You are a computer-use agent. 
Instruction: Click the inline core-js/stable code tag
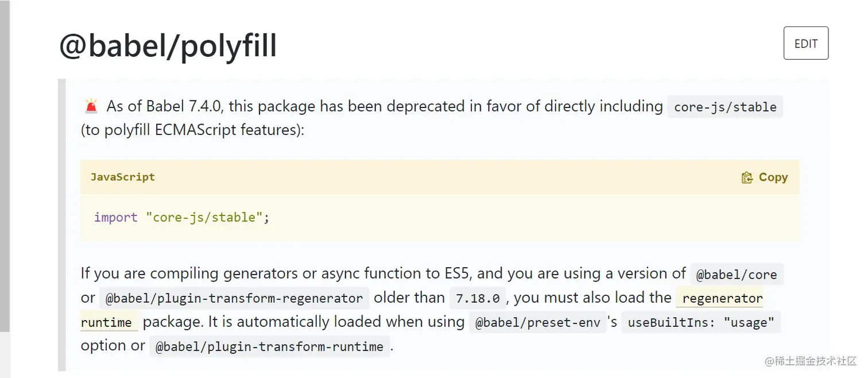click(725, 107)
